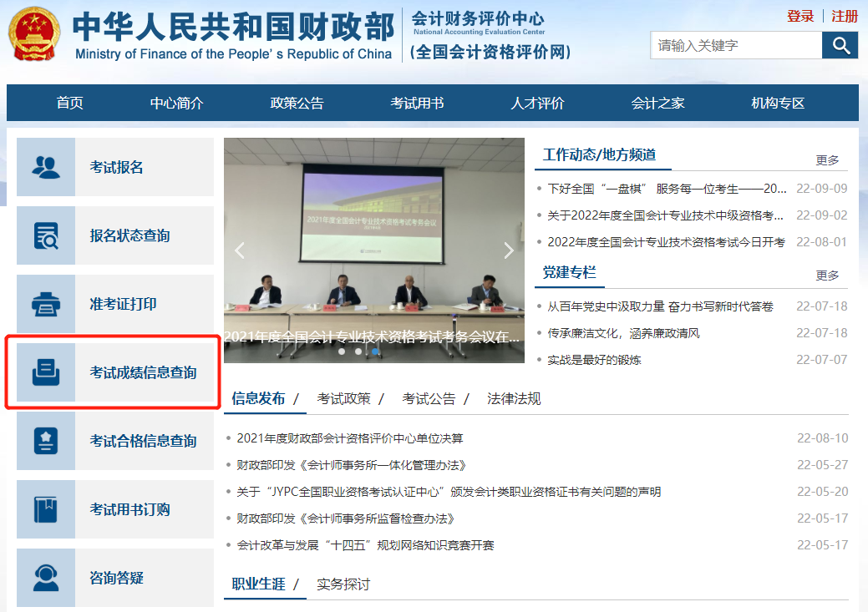The height and width of the screenshot is (612, 868).
Task: Open 政策公告 navigation item
Action: pos(297,103)
